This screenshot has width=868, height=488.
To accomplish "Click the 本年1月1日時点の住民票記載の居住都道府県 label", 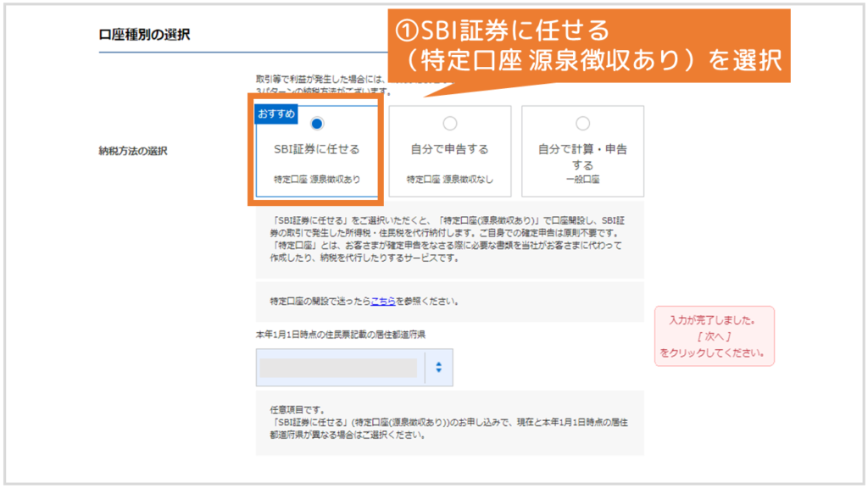I will 341,335.
